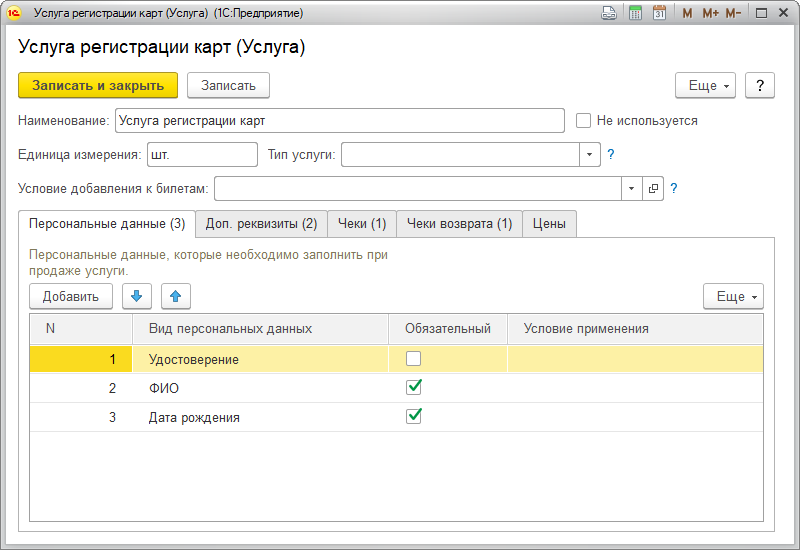Viewport: 800px width, 550px height.
Task: Expand the 'Тип услуги' dropdown list
Action: [x=589, y=154]
